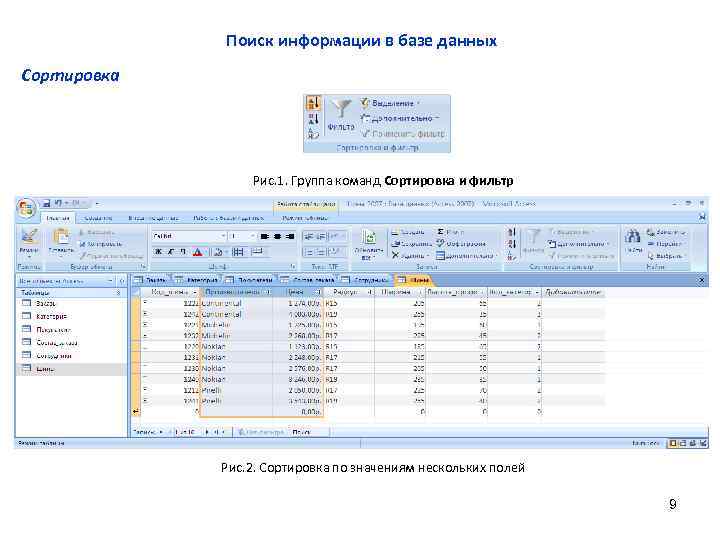Select Сотрудники table in navigation pane

pyautogui.click(x=49, y=355)
